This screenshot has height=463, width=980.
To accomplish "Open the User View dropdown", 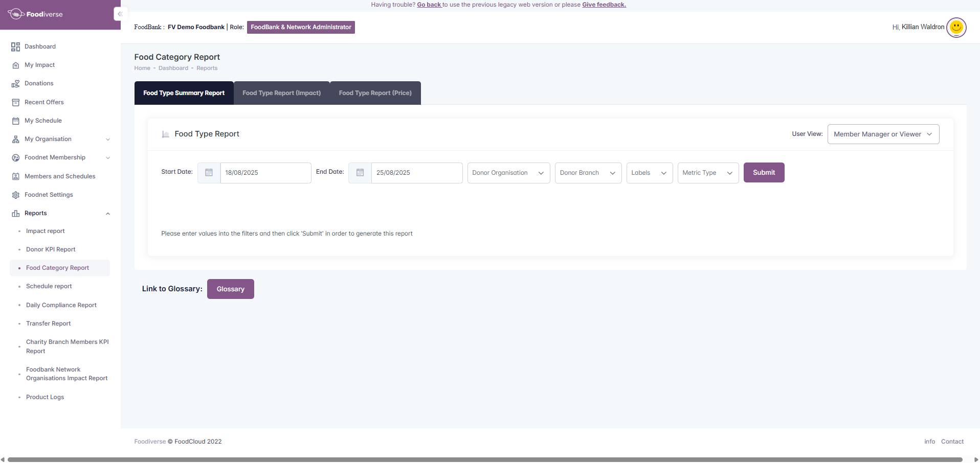I will pos(883,134).
